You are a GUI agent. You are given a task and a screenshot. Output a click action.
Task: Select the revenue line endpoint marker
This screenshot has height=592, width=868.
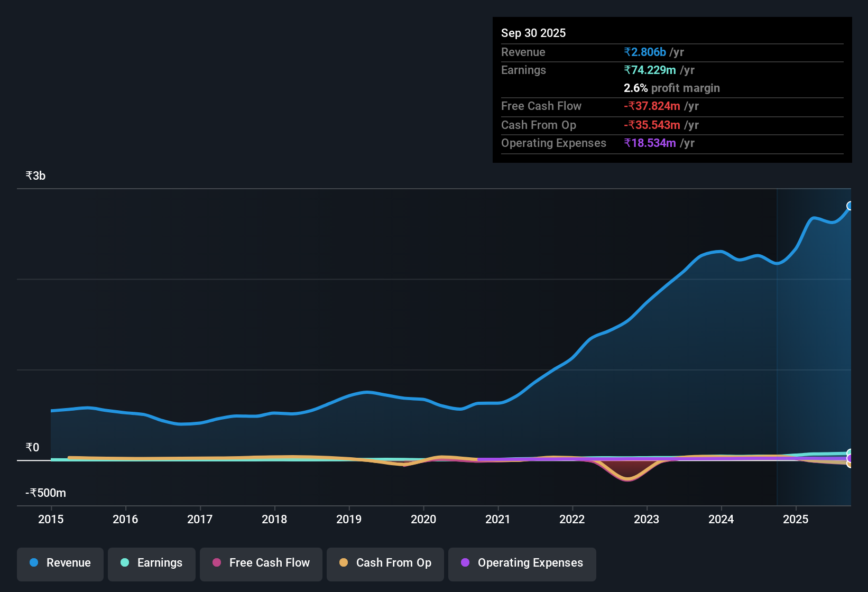850,205
